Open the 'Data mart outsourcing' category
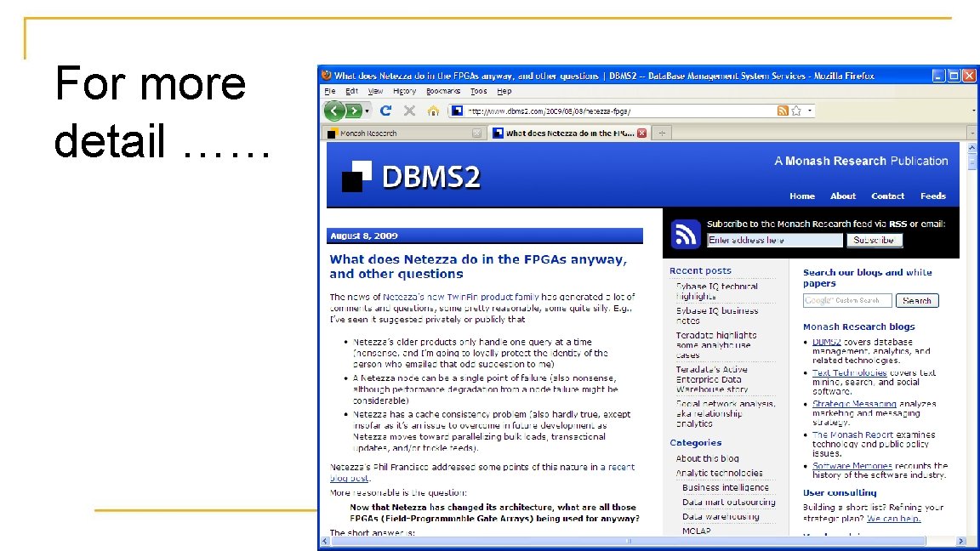 (x=729, y=503)
